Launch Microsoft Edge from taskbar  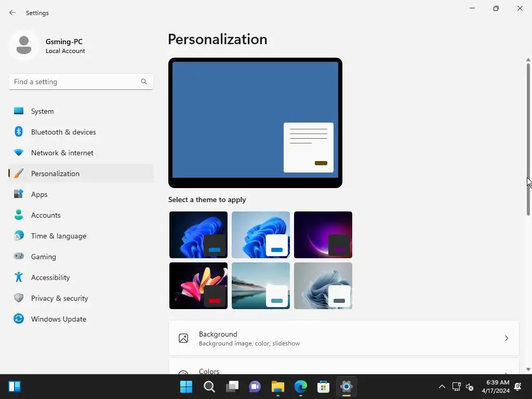coord(301,387)
